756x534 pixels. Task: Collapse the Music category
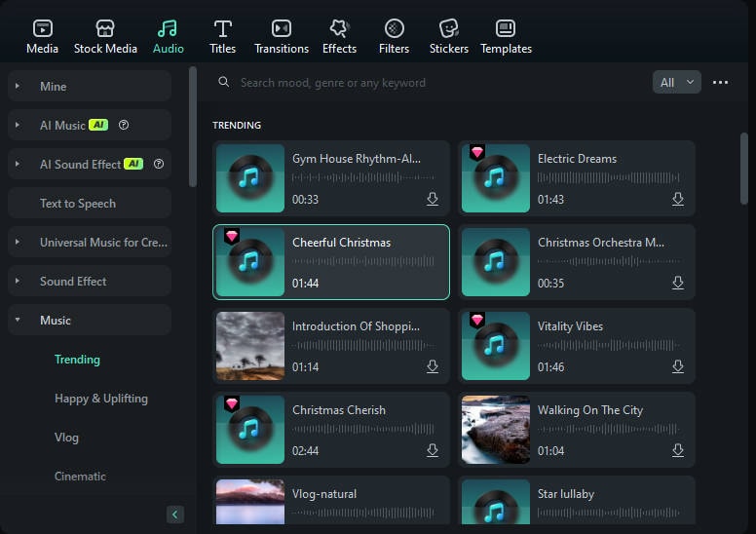[x=90, y=321]
